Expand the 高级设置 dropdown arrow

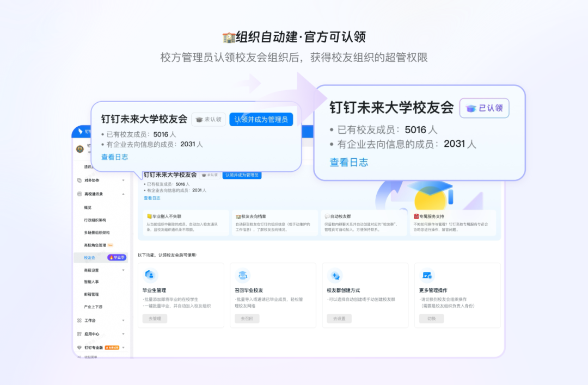(123, 270)
